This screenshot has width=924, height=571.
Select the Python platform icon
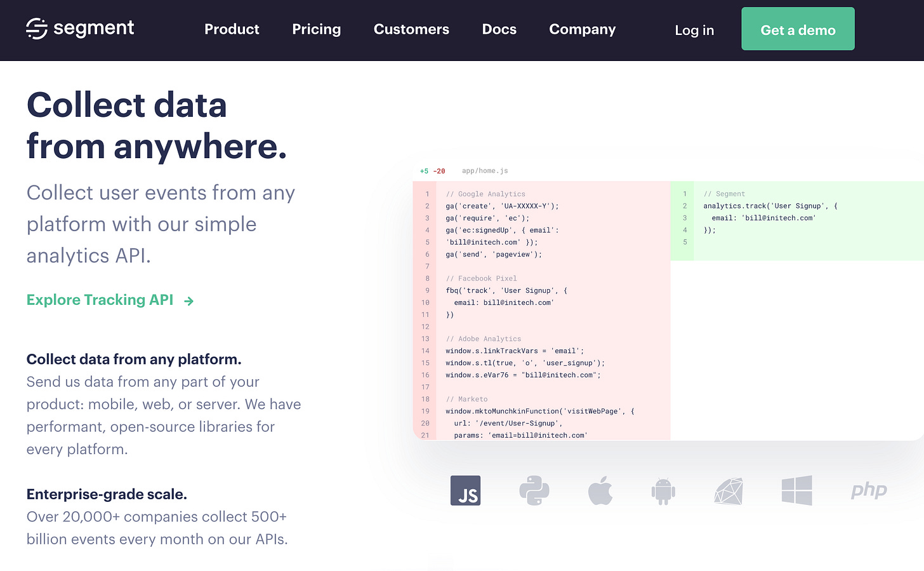(x=534, y=491)
